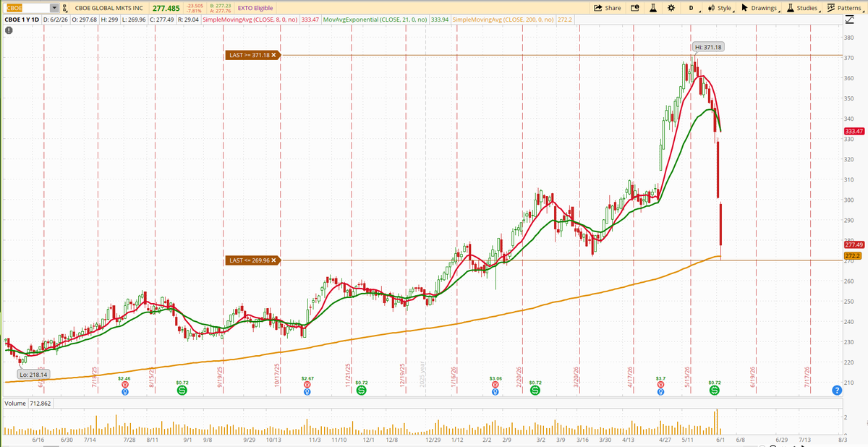The image size is (868, 447).
Task: Click the lightbulb icon below the $3.7 earnings
Action: click(660, 392)
